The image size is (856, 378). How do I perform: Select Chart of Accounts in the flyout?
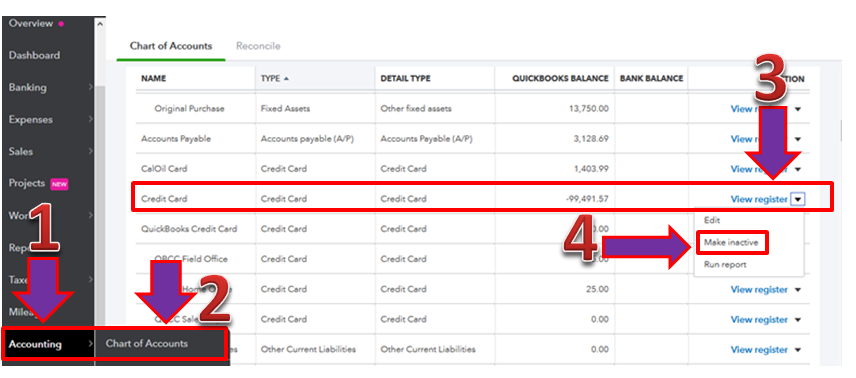click(147, 344)
